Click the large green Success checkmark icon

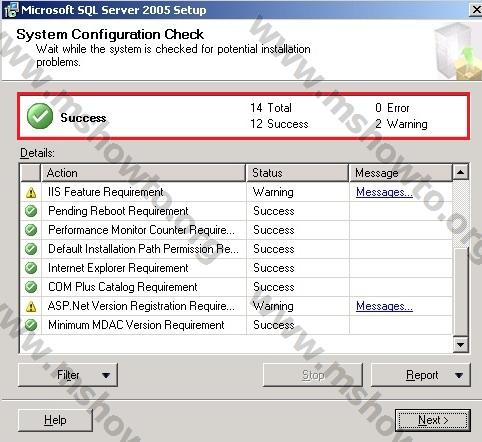point(40,116)
